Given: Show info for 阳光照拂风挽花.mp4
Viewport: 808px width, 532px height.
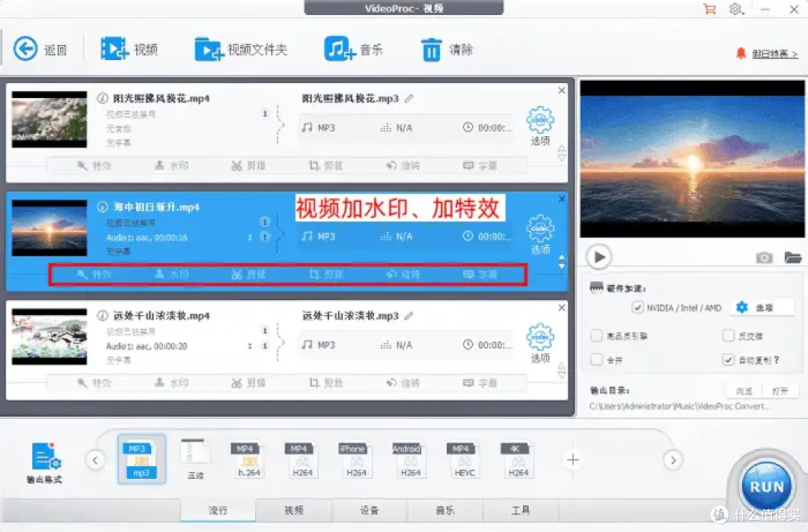Looking at the screenshot, I should click(x=102, y=98).
